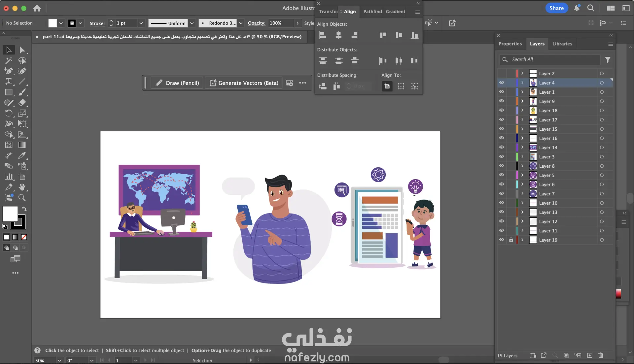The width and height of the screenshot is (634, 364).
Task: Unlock Layer 19 lock icon
Action: coord(511,240)
